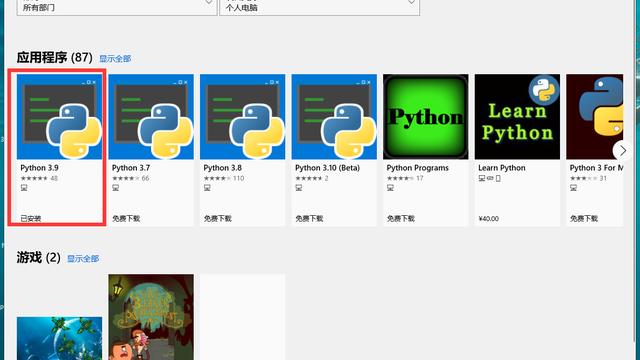Click the star rating of Python 3.9

[34, 178]
